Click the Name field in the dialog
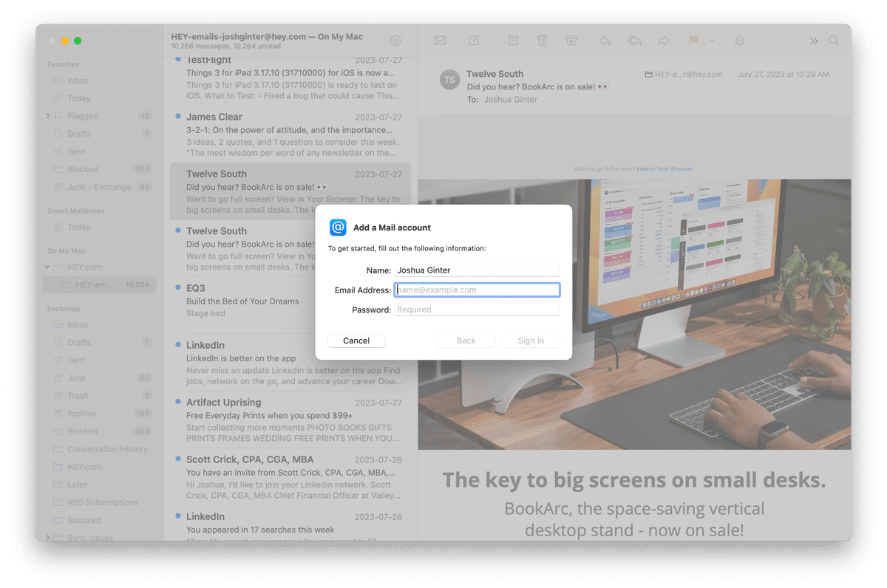The height and width of the screenshot is (588, 887). click(477, 270)
